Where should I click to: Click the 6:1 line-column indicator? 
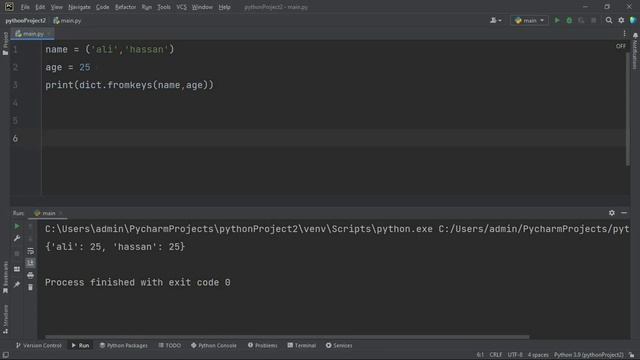point(480,355)
